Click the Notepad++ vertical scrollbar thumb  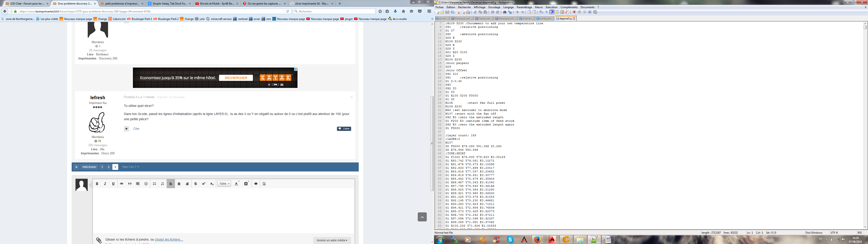point(865,27)
